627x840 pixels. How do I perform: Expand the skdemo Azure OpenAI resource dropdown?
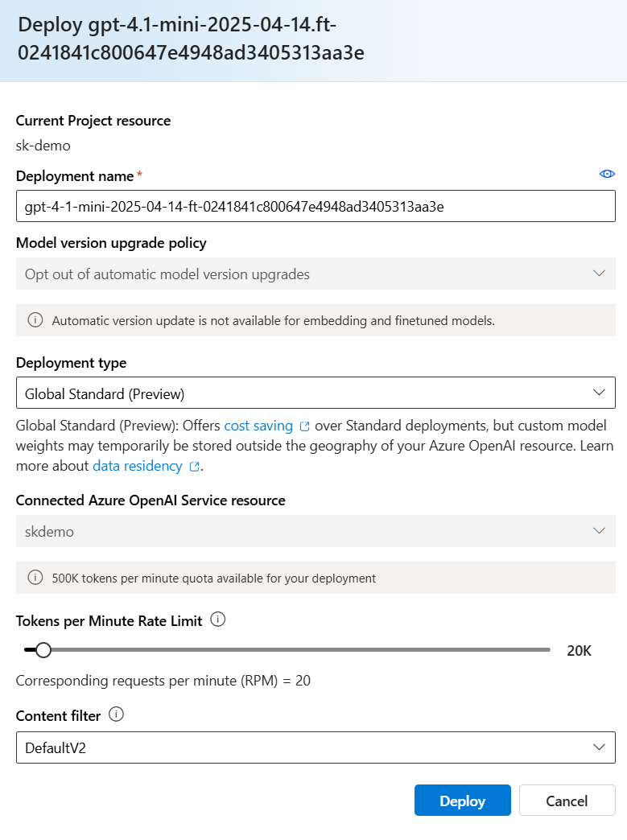coord(316,531)
